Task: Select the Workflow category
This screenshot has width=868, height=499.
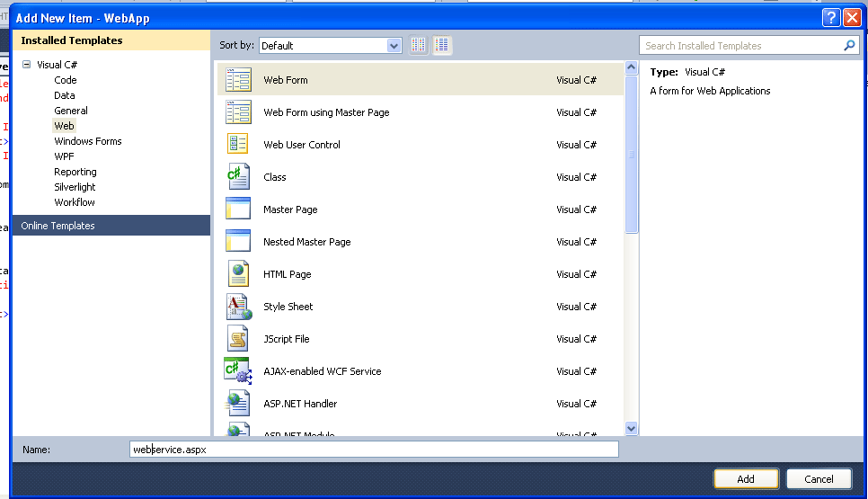Action: click(75, 202)
